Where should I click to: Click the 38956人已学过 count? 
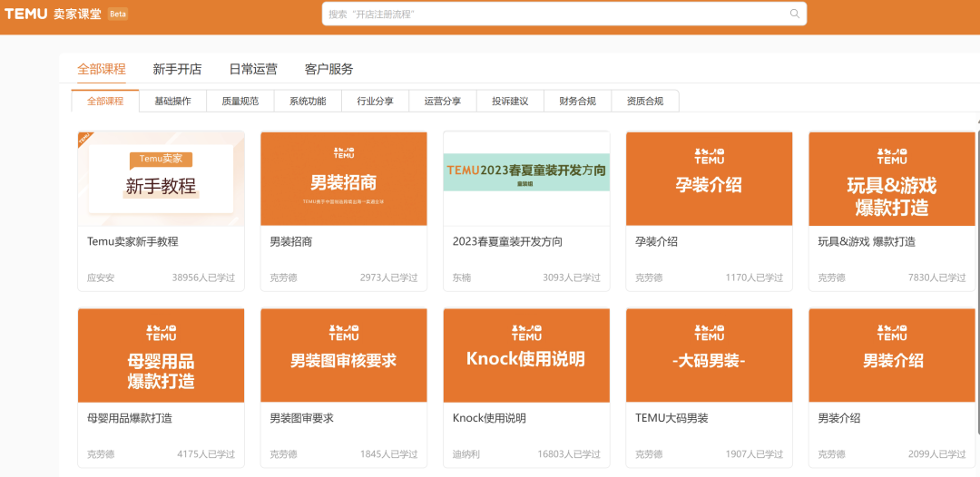pyautogui.click(x=204, y=277)
